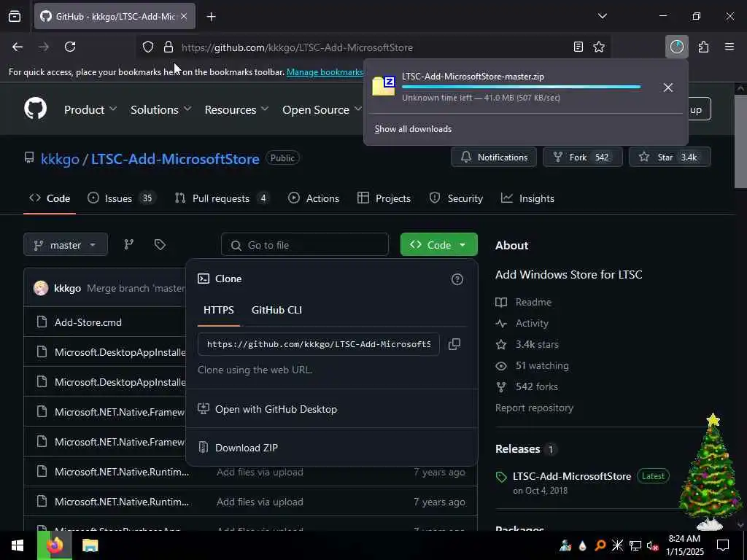Open the master branch dropdown
Image resolution: width=747 pixels, height=560 pixels.
66,245
